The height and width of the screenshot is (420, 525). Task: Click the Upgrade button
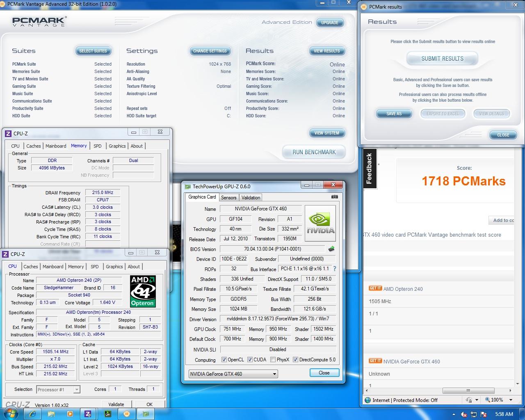pyautogui.click(x=329, y=23)
